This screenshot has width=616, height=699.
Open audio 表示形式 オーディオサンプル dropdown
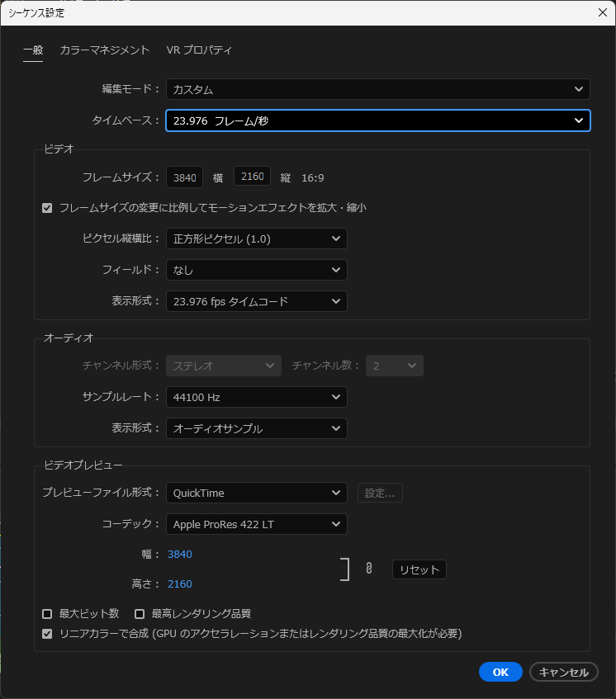257,428
